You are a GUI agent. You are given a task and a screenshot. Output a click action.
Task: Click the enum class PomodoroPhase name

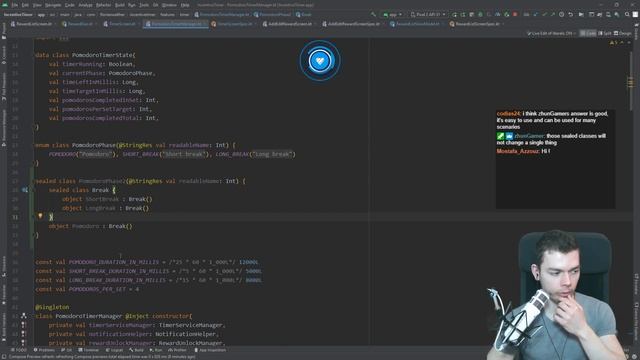click(94, 145)
